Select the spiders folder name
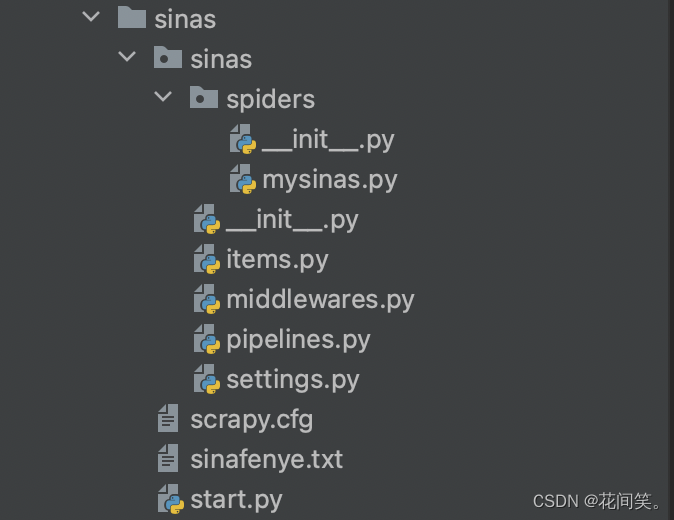The width and height of the screenshot is (674, 520). coord(270,101)
